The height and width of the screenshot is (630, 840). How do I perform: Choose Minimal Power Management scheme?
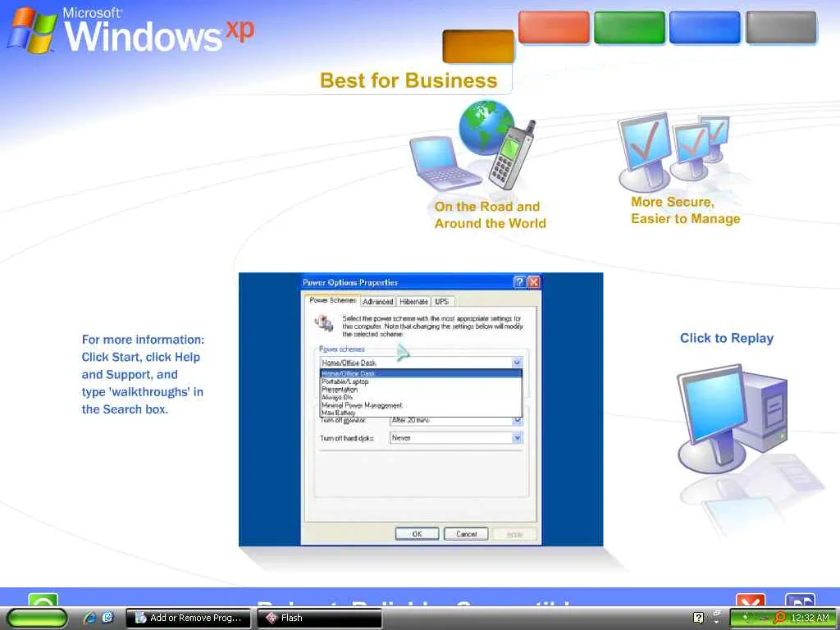(x=421, y=405)
